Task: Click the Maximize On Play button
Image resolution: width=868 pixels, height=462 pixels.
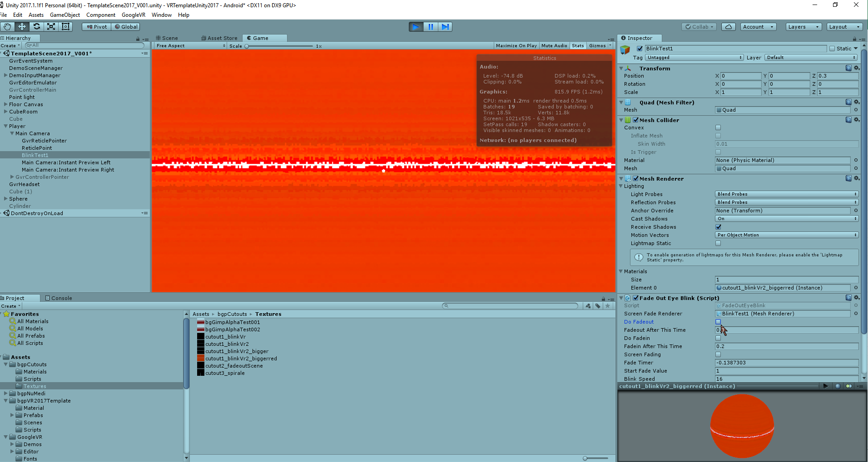Action: (516, 45)
